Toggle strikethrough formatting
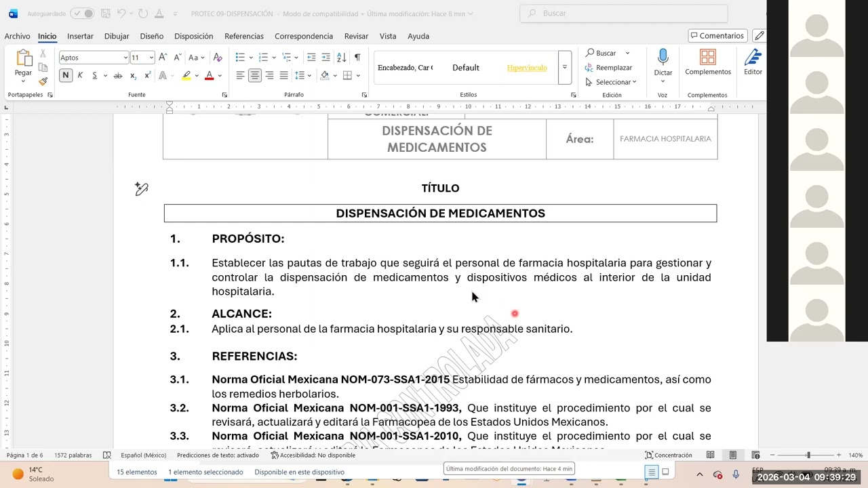The width and height of the screenshot is (868, 488). (x=118, y=75)
